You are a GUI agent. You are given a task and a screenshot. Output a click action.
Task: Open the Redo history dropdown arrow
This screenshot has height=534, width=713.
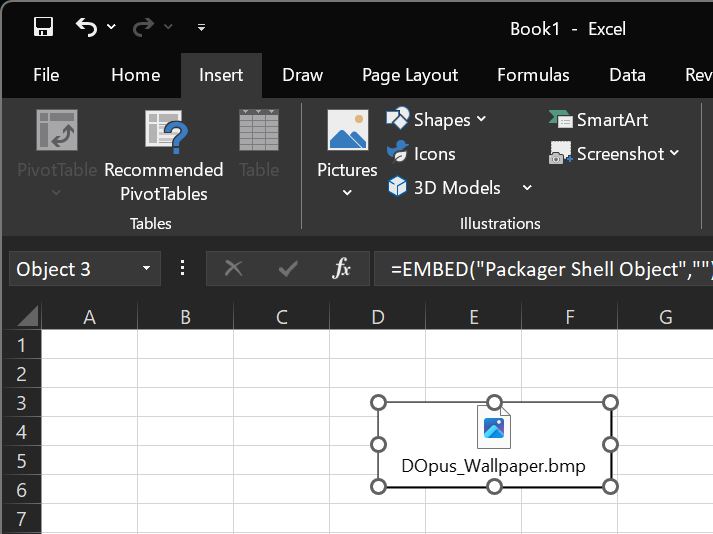[x=168, y=27]
